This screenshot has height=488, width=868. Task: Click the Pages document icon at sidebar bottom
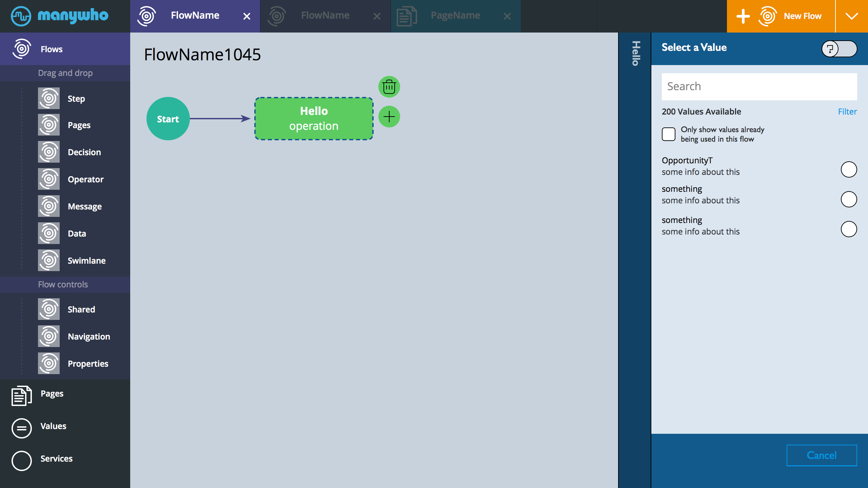22,395
